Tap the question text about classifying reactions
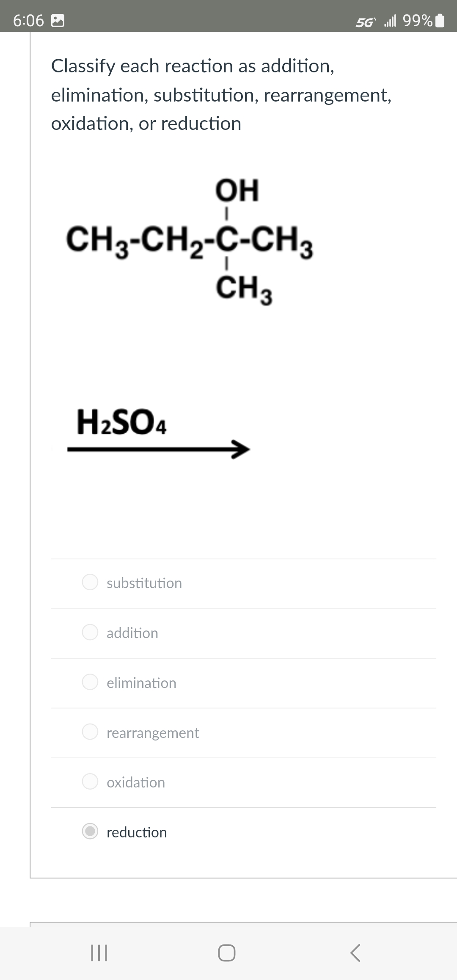Screen dimensions: 457x980 click(x=221, y=95)
